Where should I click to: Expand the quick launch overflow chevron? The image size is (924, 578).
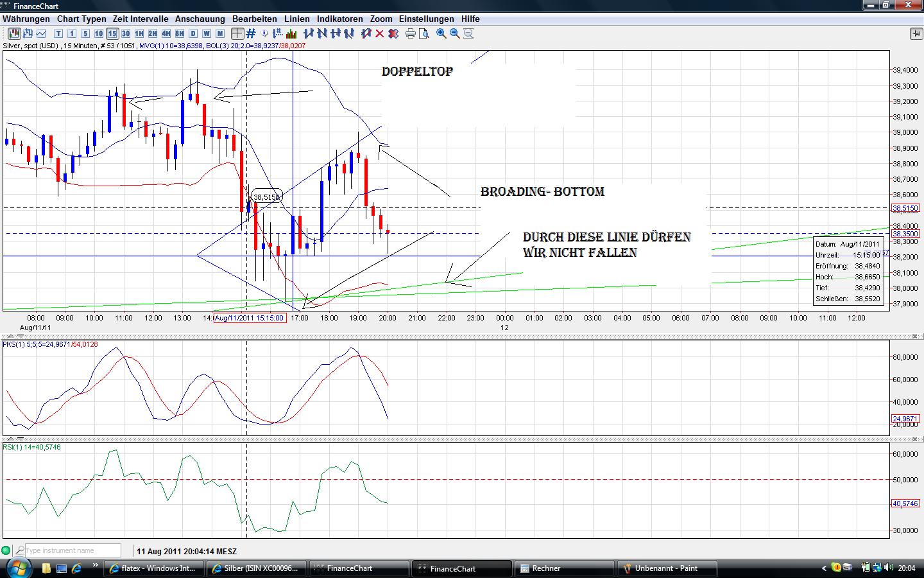96,566
